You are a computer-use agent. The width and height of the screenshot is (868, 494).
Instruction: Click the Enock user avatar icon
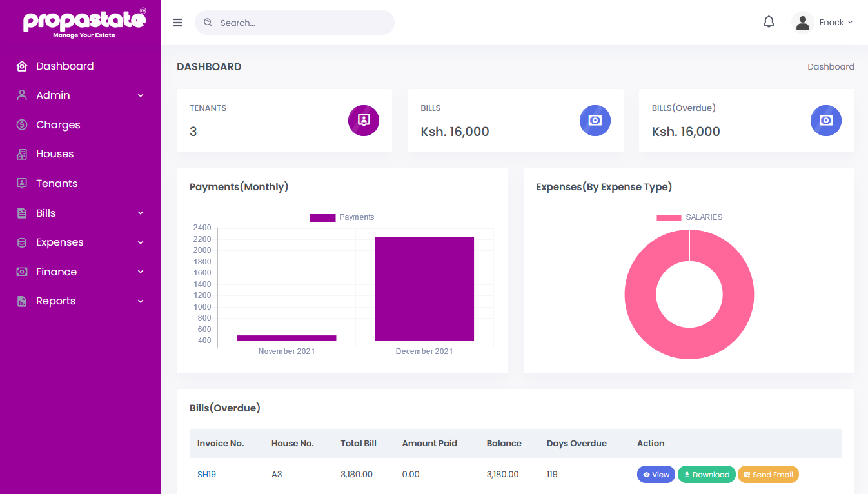[x=802, y=23]
